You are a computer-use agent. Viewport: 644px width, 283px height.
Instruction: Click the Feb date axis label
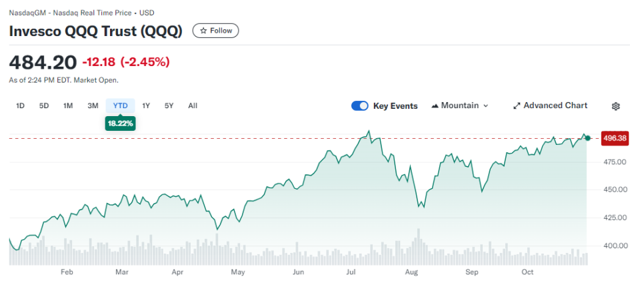[67, 272]
